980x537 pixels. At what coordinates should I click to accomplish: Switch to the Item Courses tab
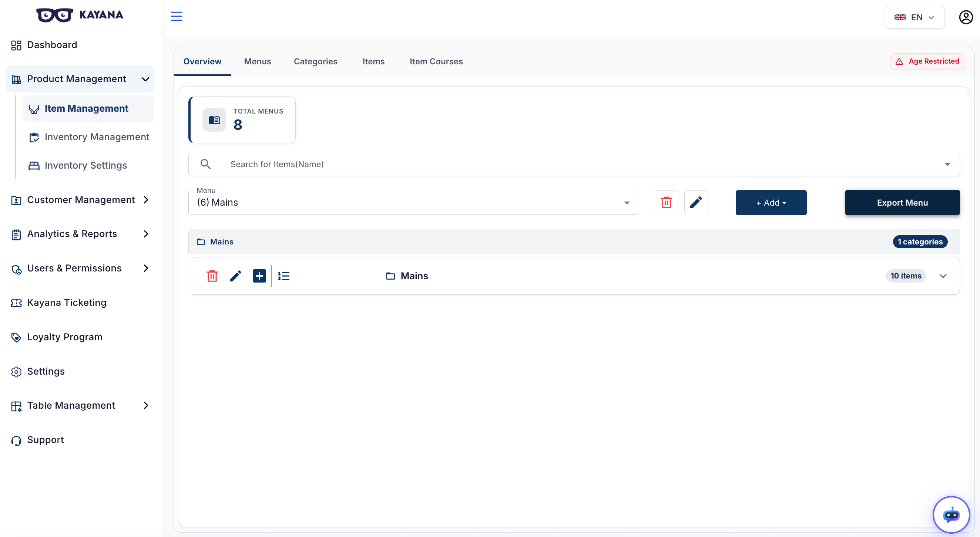pos(436,61)
